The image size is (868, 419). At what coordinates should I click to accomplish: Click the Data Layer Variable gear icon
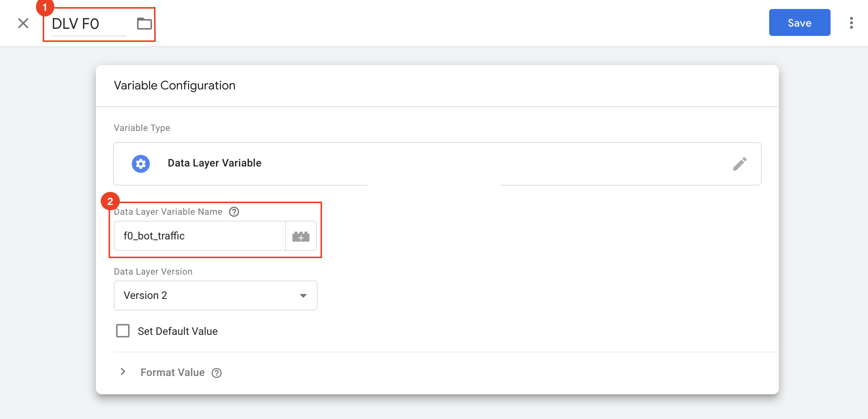coord(141,163)
